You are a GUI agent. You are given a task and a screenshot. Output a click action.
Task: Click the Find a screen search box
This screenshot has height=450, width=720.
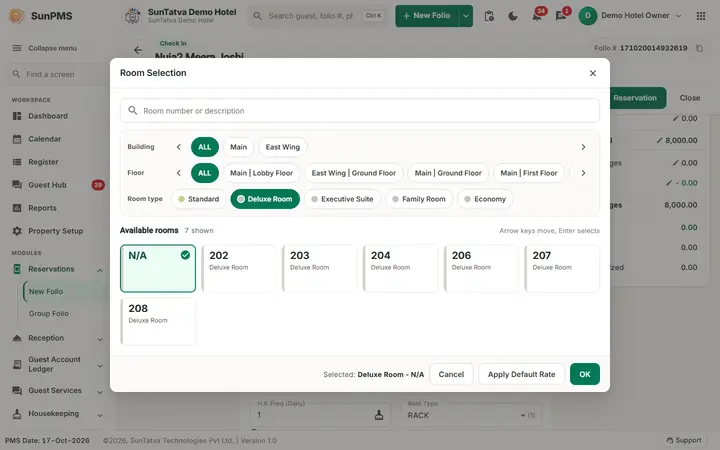point(57,74)
